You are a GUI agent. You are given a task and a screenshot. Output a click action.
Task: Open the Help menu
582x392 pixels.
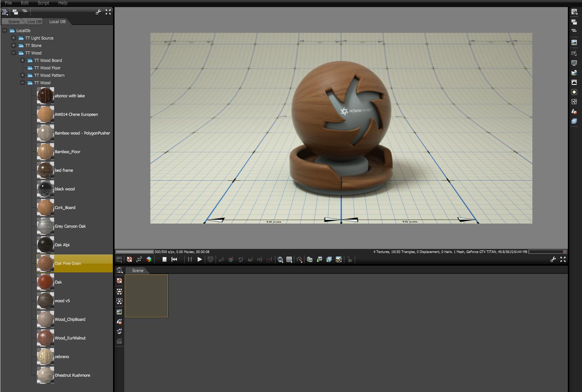click(x=63, y=3)
